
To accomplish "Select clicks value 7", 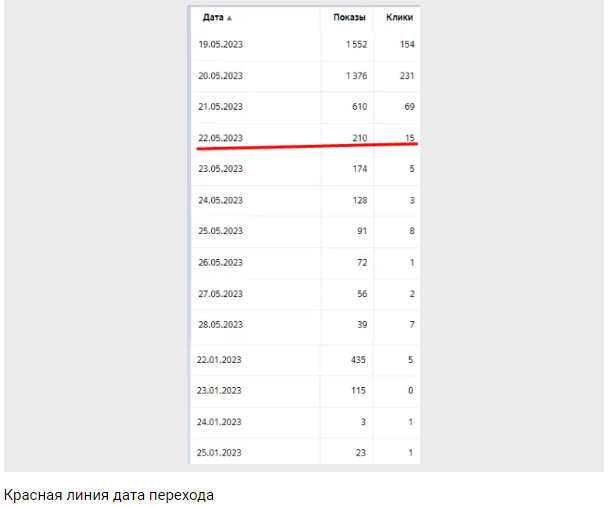I will (412, 325).
